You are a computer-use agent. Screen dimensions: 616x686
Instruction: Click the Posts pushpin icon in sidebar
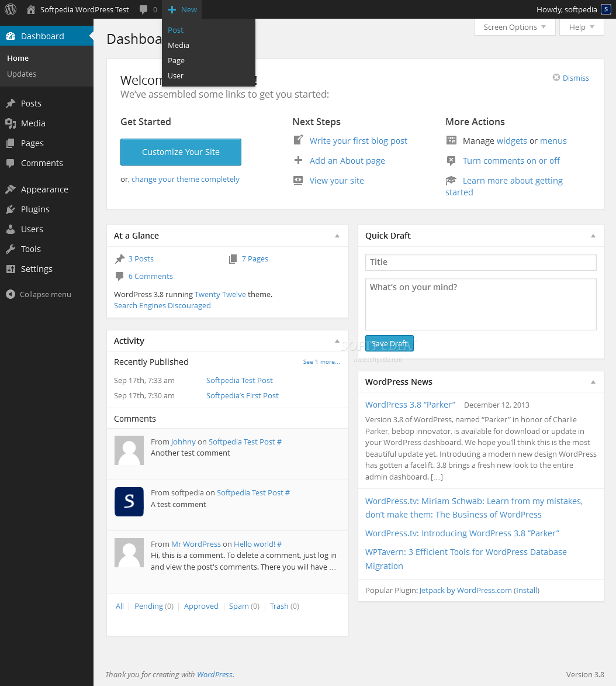point(11,104)
